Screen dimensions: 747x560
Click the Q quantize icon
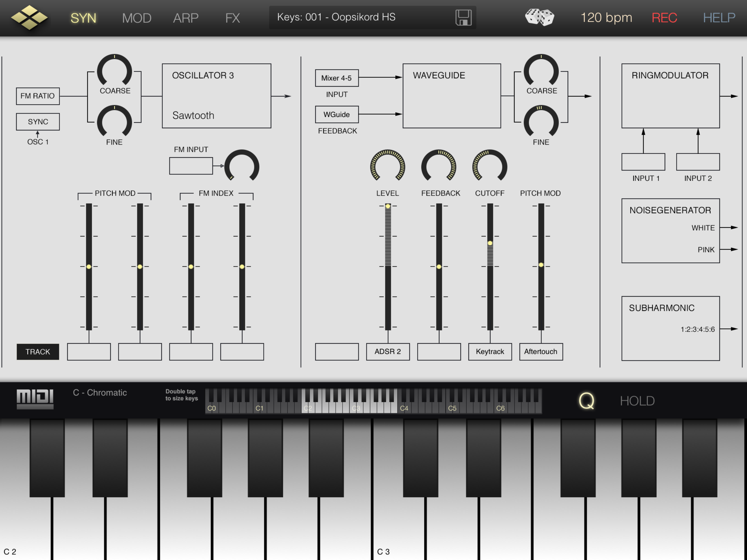point(586,401)
